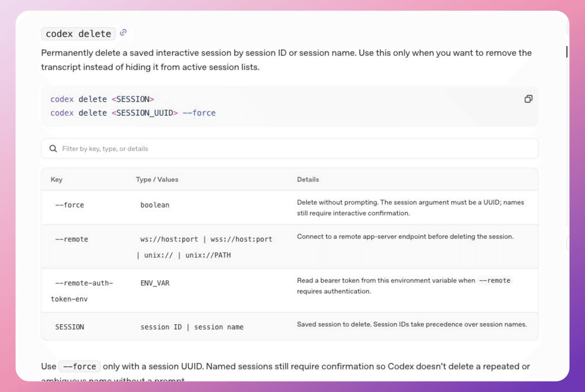The width and height of the screenshot is (585, 392).
Task: Copy the code block using copy icon
Action: [x=528, y=99]
